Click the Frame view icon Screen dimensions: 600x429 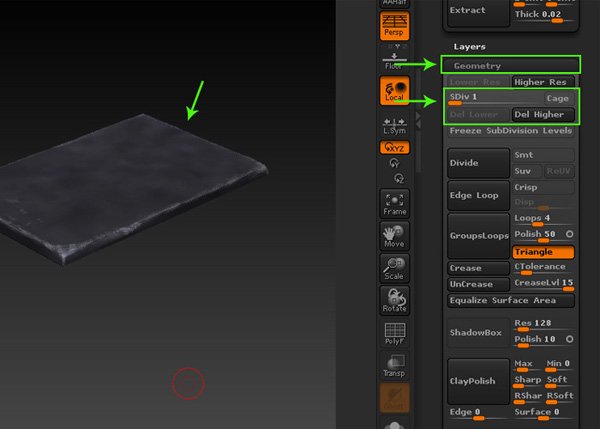click(x=395, y=203)
